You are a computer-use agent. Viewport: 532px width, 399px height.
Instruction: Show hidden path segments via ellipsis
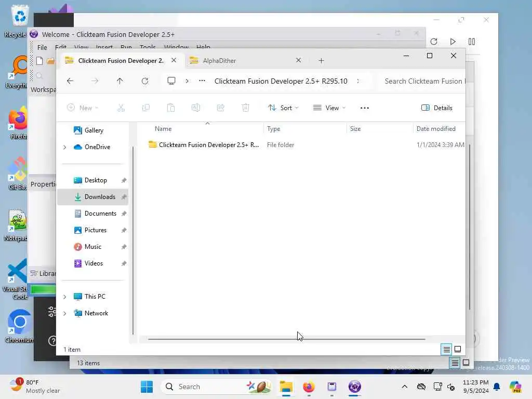pyautogui.click(x=202, y=81)
